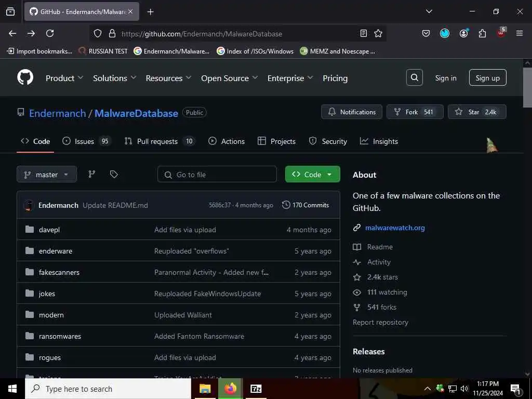The width and height of the screenshot is (532, 399).
Task: Open File Explorer from the taskbar
Action: click(x=205, y=389)
